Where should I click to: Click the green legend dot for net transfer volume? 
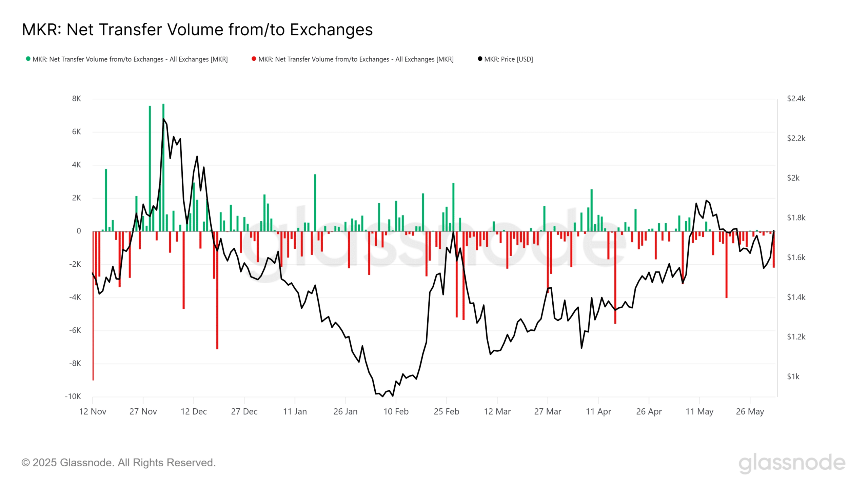(x=28, y=59)
